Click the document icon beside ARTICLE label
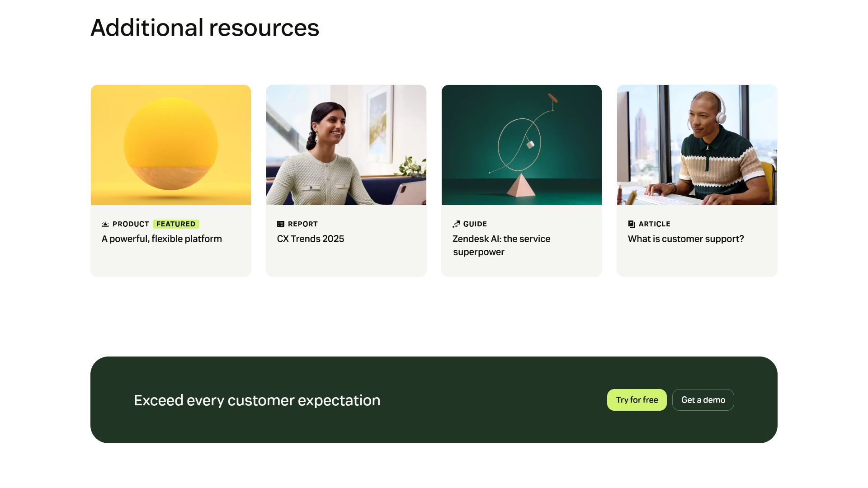868x488 pixels. (x=632, y=224)
